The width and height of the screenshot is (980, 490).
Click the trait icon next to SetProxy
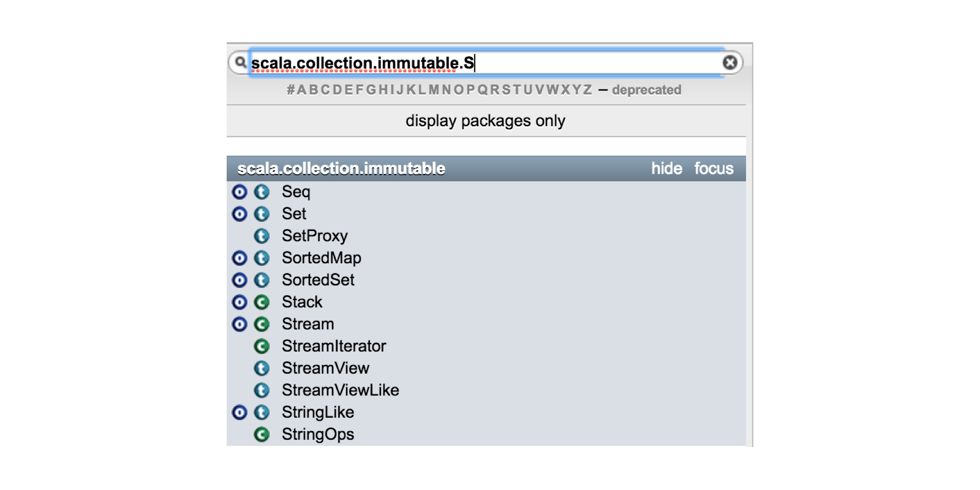pyautogui.click(x=261, y=235)
